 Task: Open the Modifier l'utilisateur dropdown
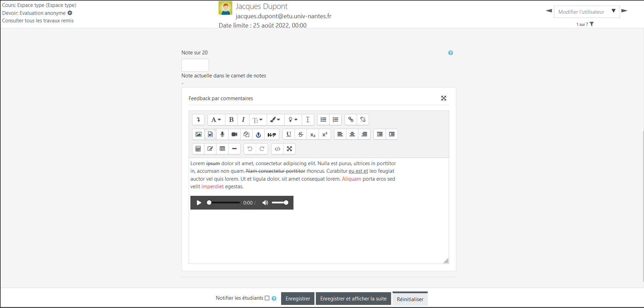point(586,12)
